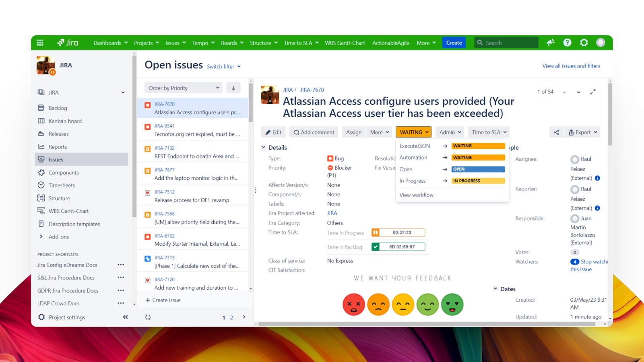Open WBS Gantt-Chart in top navigation
This screenshot has width=644, height=362.
(x=345, y=43)
